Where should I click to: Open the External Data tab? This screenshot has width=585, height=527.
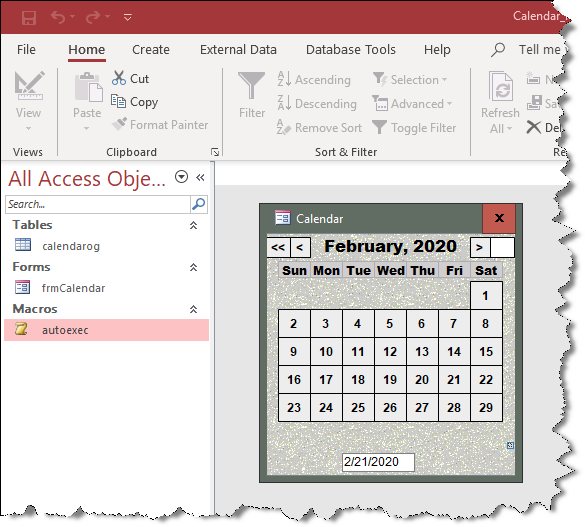tap(238, 50)
